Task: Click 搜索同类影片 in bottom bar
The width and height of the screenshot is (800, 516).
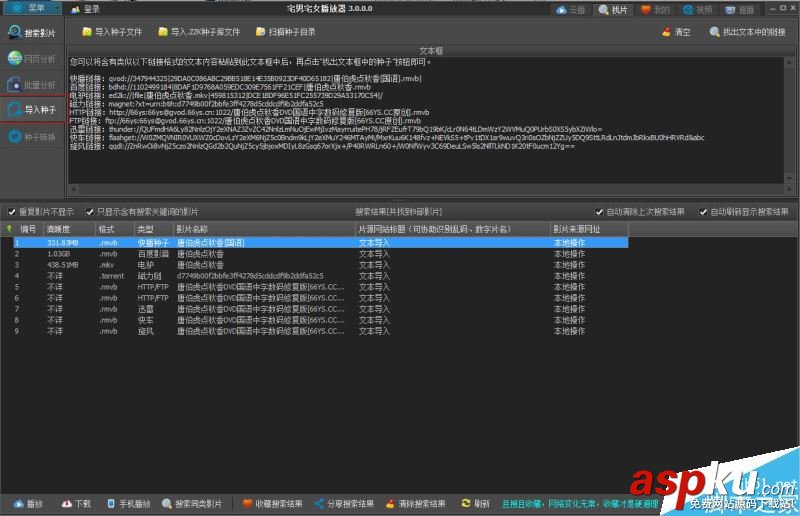Action: tap(192, 504)
